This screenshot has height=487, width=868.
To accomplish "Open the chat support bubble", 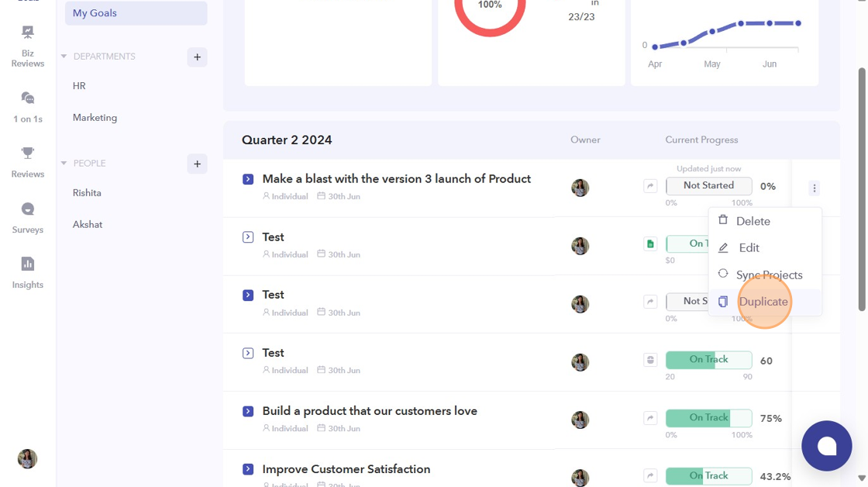I will point(826,446).
